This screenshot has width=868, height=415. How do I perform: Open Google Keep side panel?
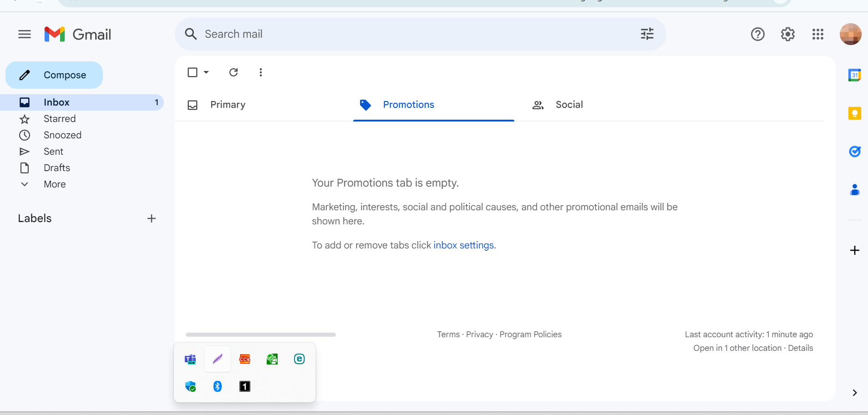[854, 113]
